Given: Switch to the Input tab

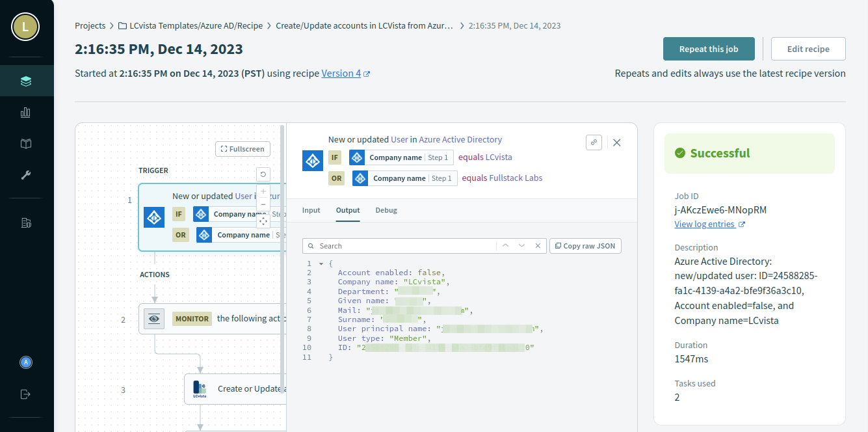Looking at the screenshot, I should (311, 210).
